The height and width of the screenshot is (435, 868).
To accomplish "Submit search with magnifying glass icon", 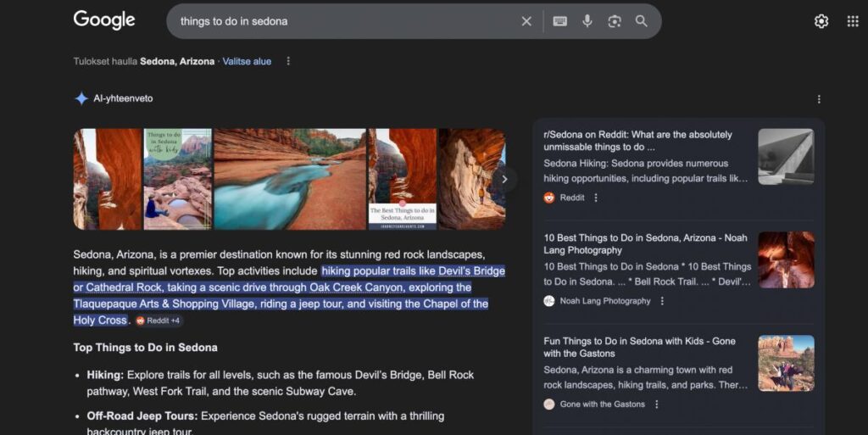I will tap(641, 21).
